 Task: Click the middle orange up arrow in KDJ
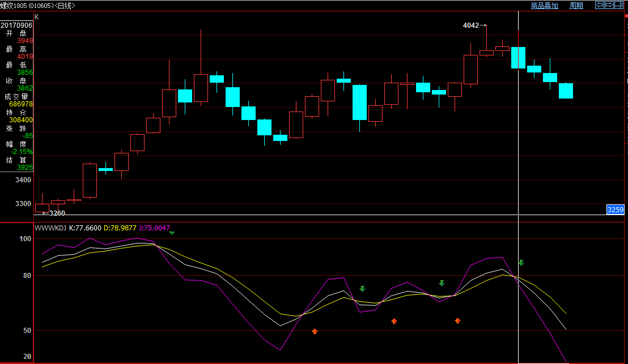click(394, 321)
